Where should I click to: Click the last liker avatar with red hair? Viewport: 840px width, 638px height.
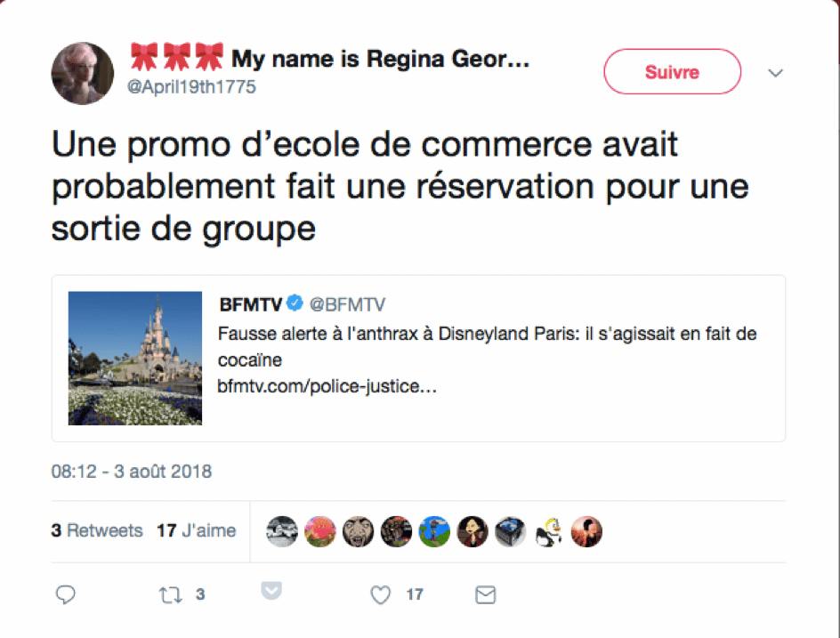pyautogui.click(x=586, y=531)
